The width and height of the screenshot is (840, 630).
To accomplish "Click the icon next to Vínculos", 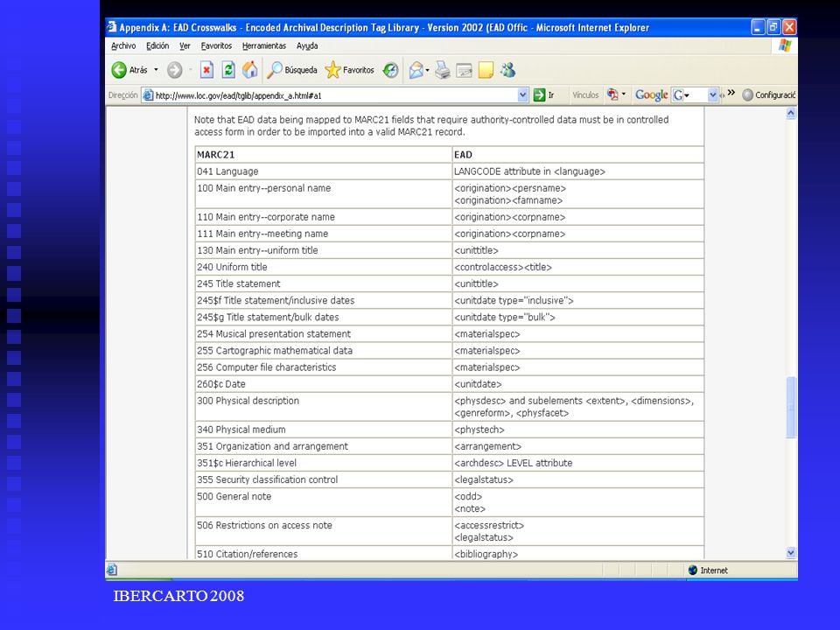I will (612, 94).
